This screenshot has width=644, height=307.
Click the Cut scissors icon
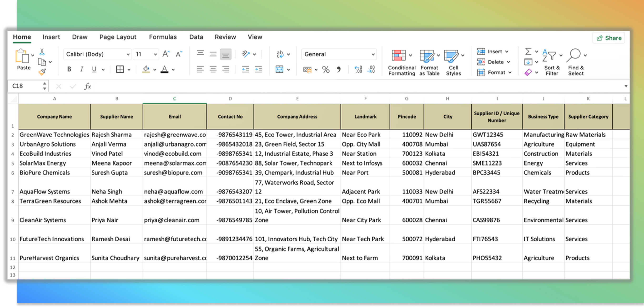[x=42, y=52]
